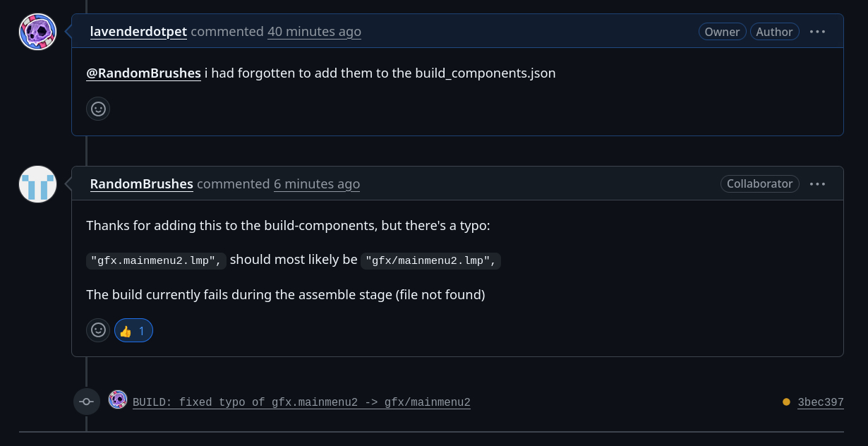Click the @RandomBrushes mention

point(143,73)
